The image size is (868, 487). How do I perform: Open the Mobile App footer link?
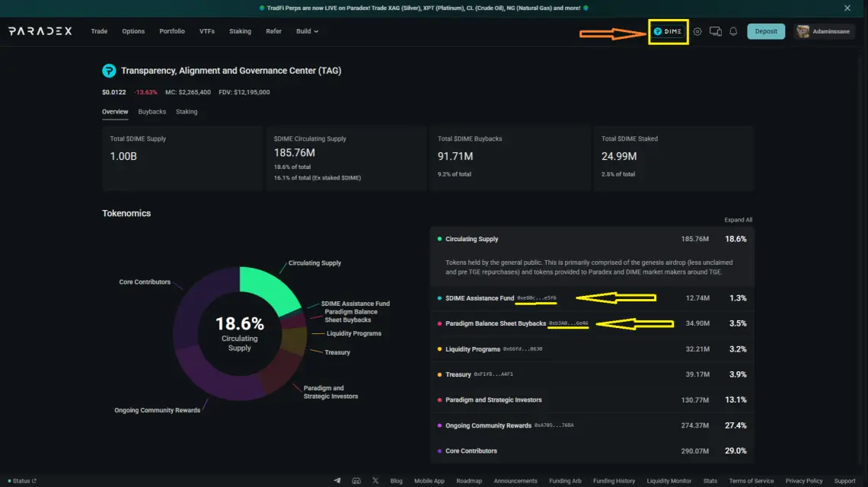coord(429,481)
